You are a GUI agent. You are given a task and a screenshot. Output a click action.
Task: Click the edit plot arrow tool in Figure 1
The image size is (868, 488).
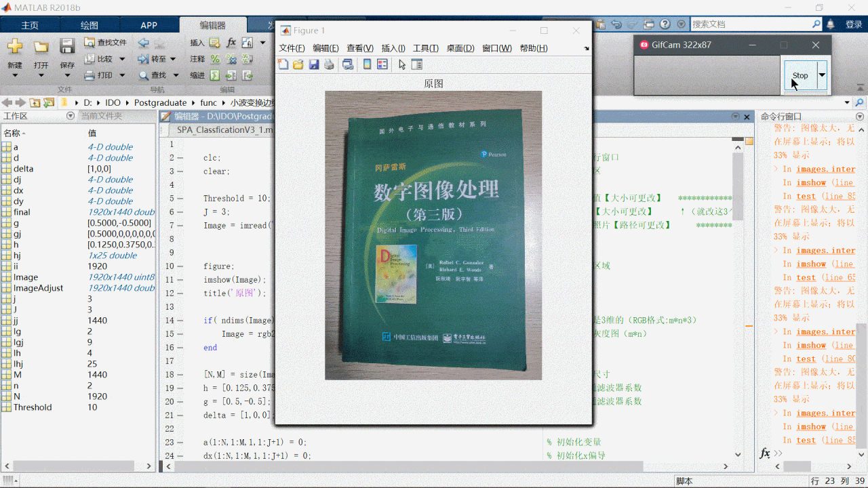click(402, 64)
